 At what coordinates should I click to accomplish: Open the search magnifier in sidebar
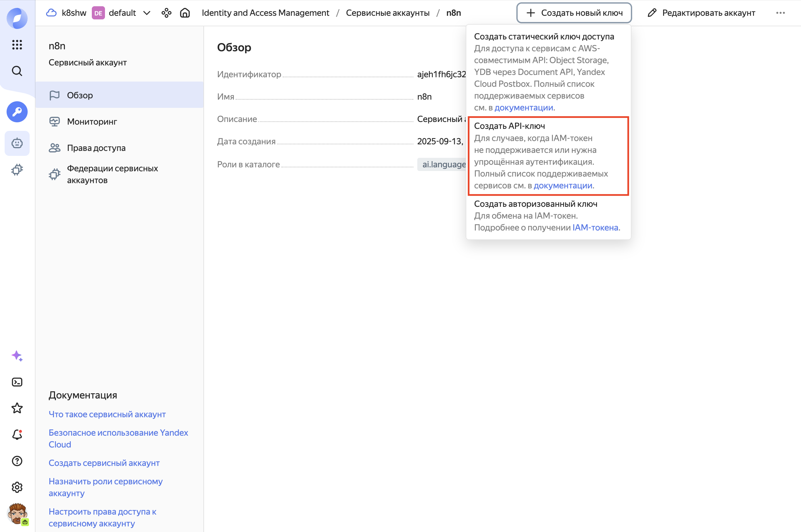coord(17,71)
